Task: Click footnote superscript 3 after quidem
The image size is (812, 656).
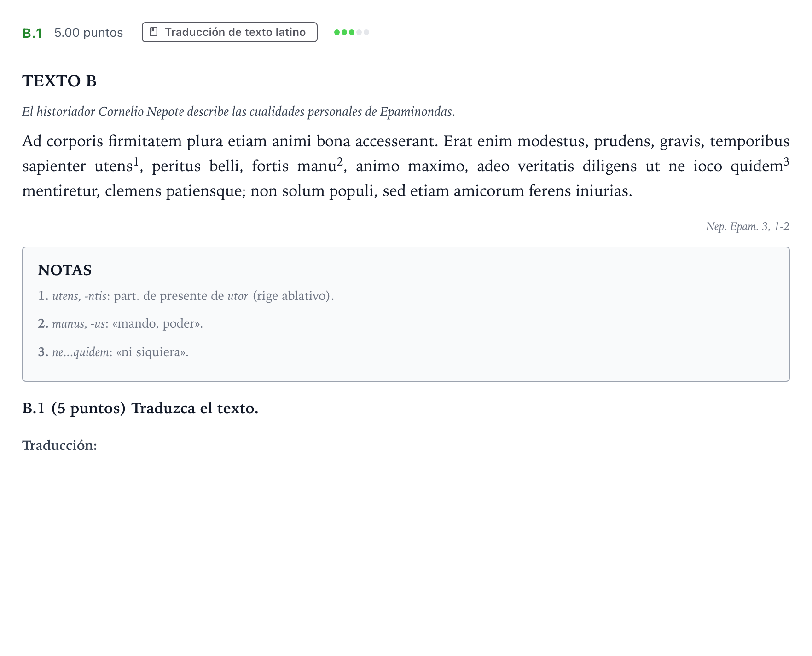Action: tap(787, 161)
